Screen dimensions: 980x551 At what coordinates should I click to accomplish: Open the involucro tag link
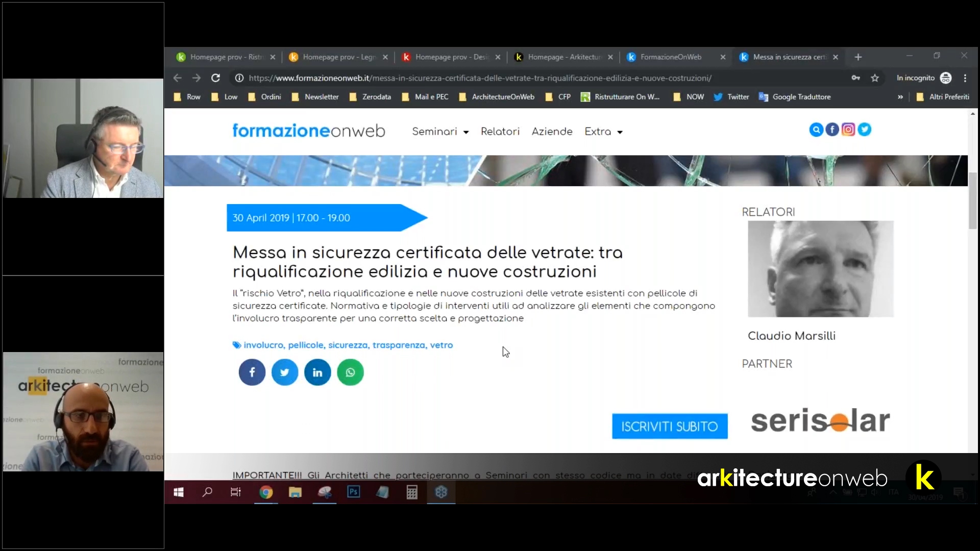263,345
